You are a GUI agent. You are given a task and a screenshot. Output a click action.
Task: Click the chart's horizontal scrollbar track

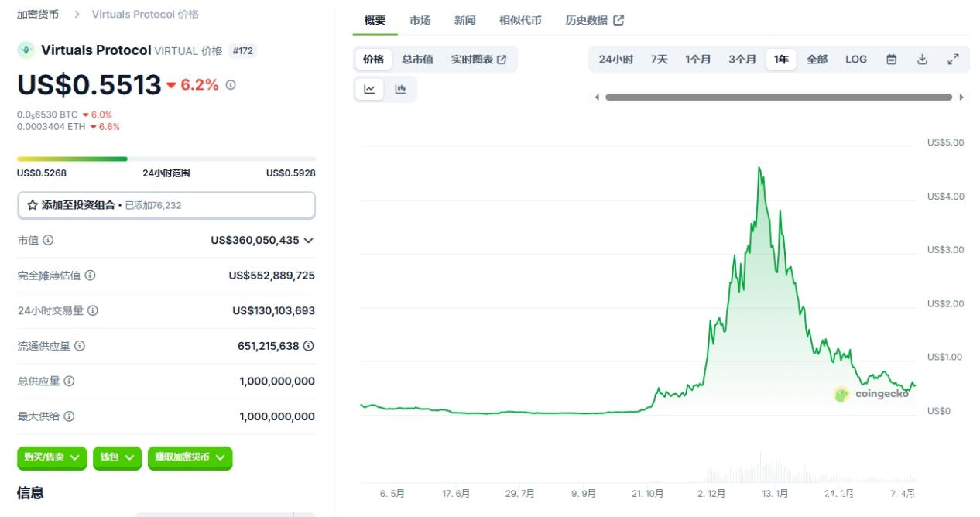[779, 98]
